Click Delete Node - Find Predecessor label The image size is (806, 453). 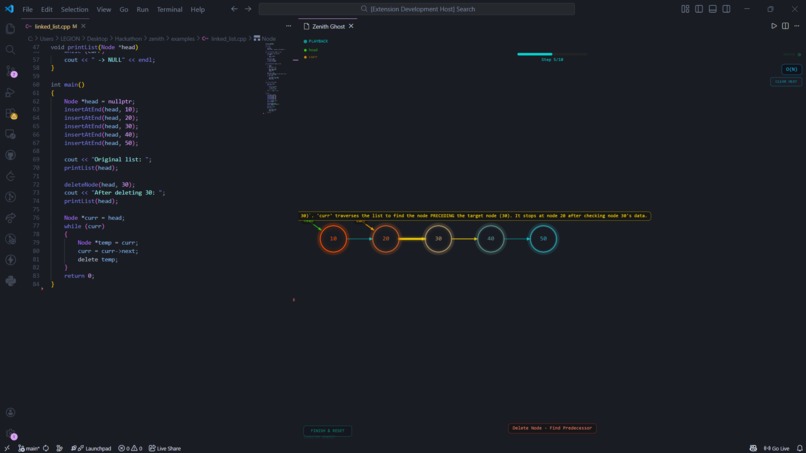pyautogui.click(x=552, y=428)
